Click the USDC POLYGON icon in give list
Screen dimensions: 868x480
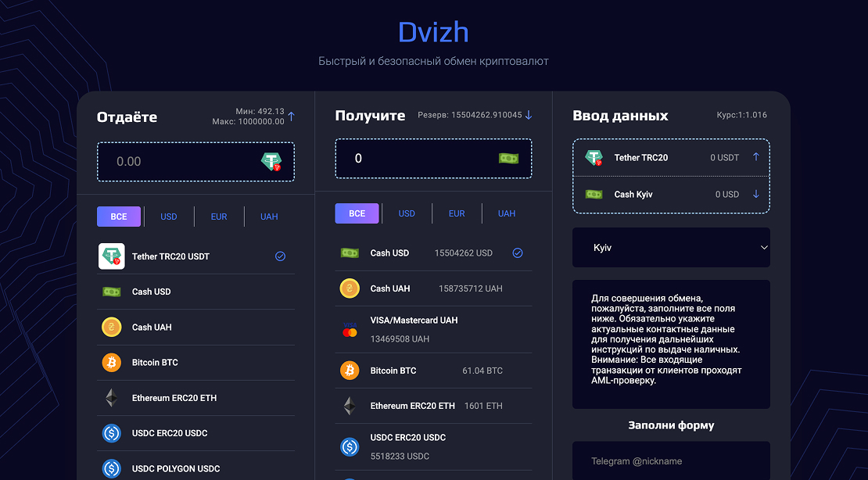[x=111, y=468]
